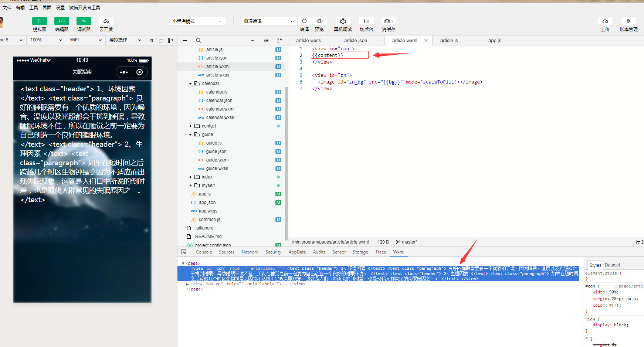Click the 上传 upload icon

[605, 21]
